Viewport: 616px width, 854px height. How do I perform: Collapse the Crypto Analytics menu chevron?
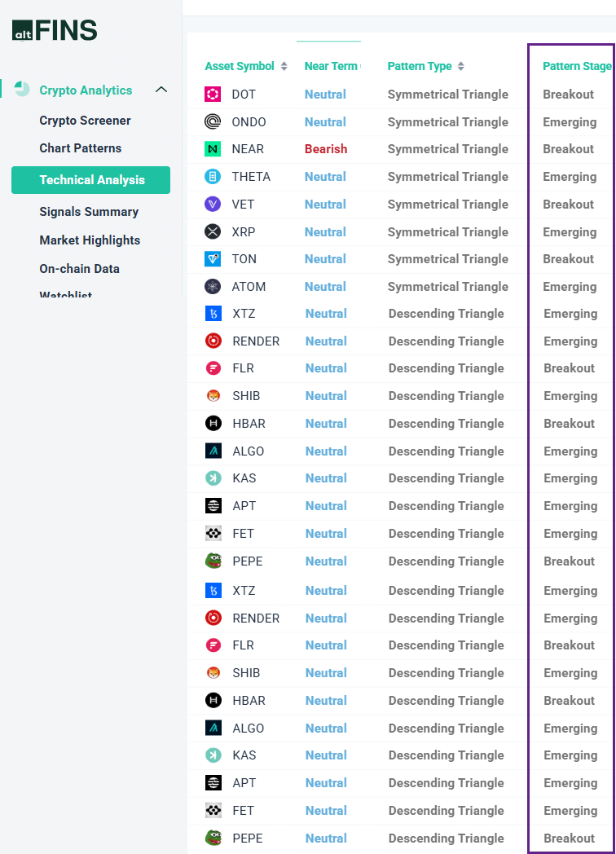coord(161,90)
